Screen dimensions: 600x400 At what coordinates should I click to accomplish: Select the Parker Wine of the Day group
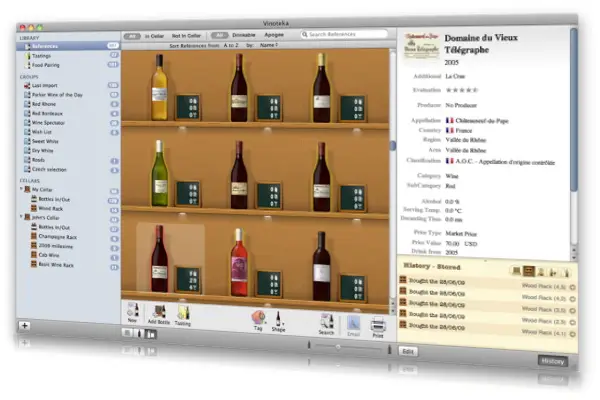point(68,95)
